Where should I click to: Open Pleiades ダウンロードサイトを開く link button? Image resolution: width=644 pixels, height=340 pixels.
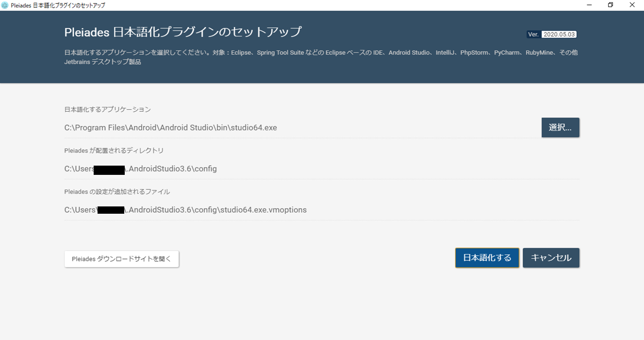coord(121,259)
